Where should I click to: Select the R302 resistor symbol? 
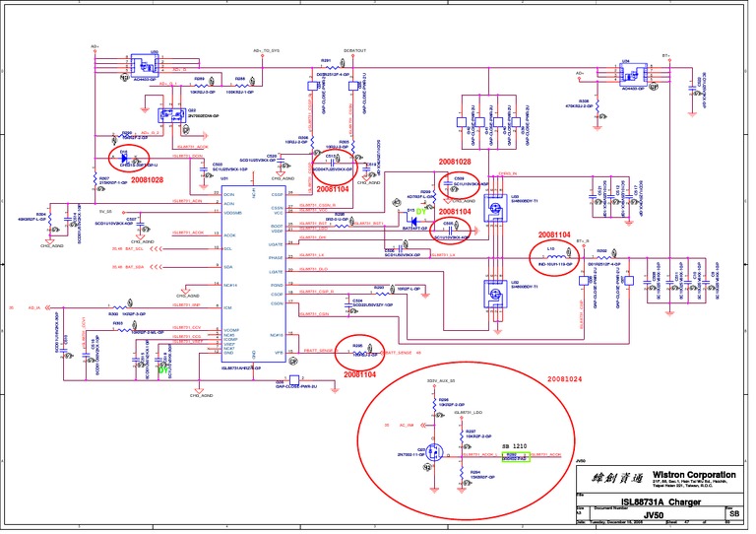(603, 257)
